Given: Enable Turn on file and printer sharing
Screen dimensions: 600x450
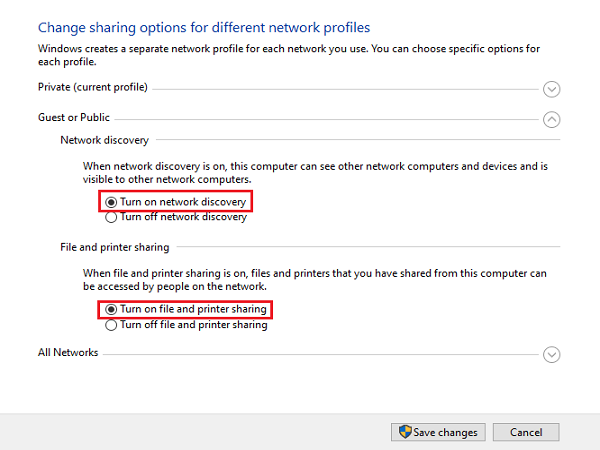Looking at the screenshot, I should 111,310.
